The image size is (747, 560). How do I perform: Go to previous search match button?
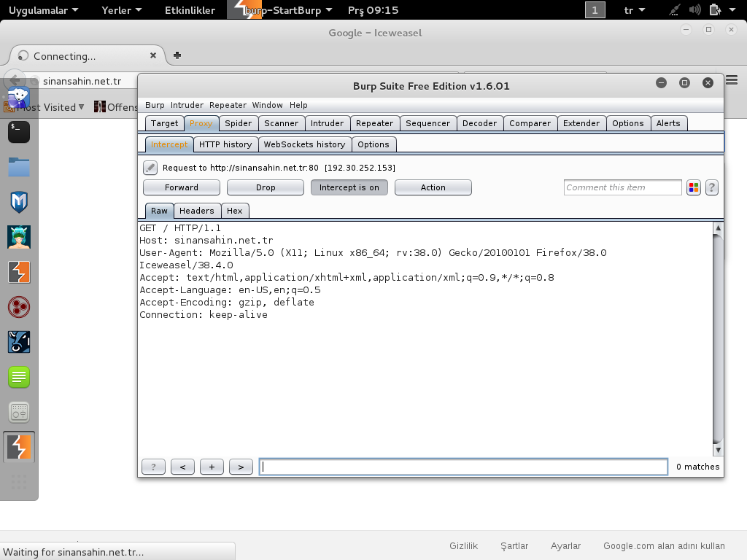182,467
